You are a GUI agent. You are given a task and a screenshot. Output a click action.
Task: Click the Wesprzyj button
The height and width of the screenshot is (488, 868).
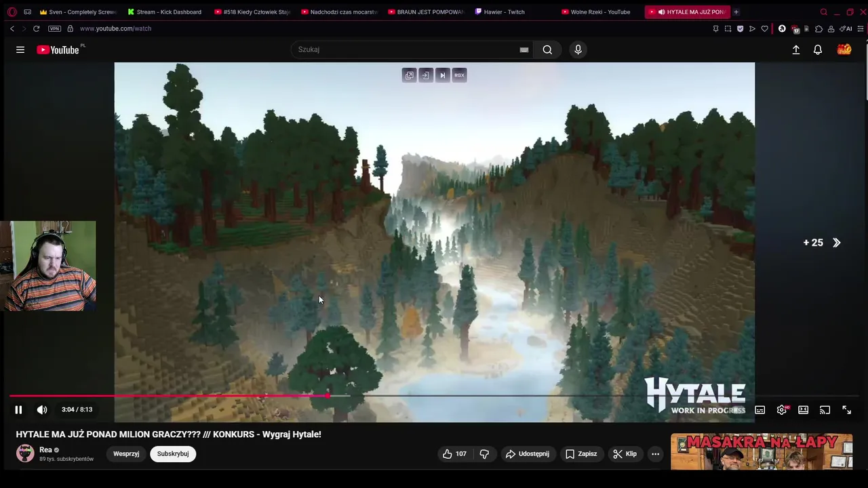click(x=126, y=453)
